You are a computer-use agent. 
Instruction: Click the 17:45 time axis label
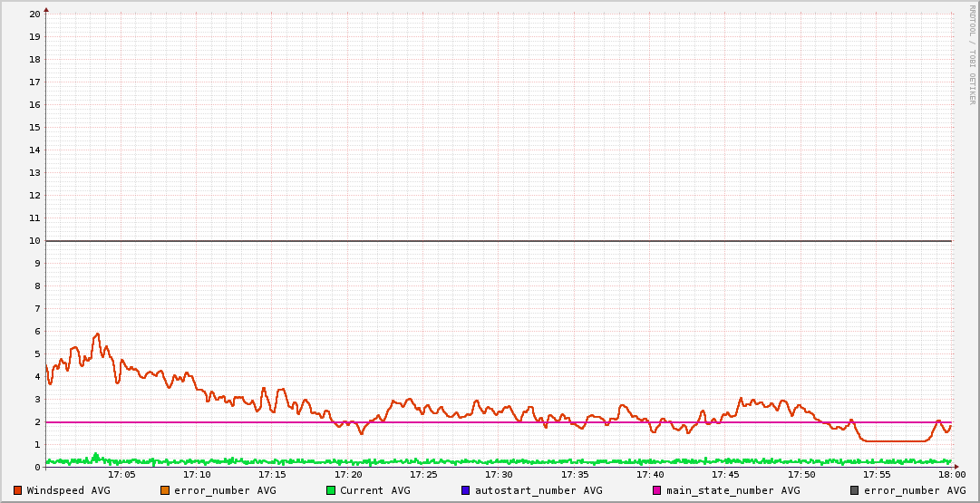pyautogui.click(x=725, y=474)
